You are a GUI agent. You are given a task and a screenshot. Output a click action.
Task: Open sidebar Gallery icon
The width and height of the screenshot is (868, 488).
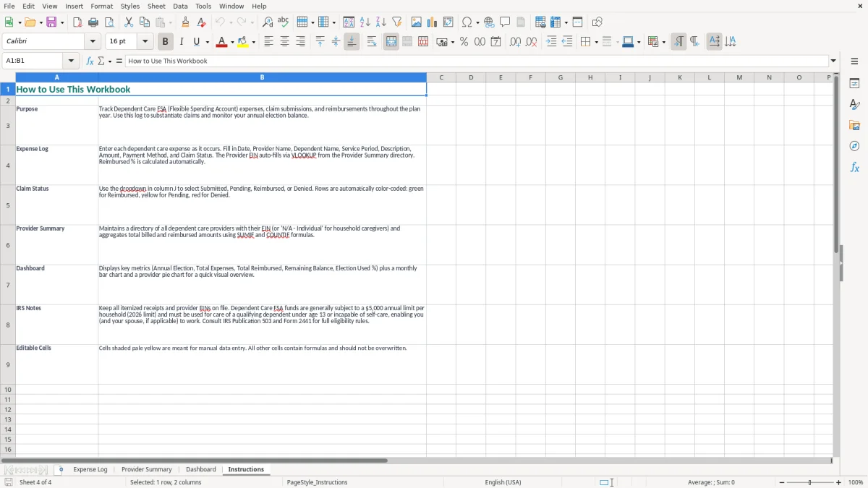pos(854,126)
